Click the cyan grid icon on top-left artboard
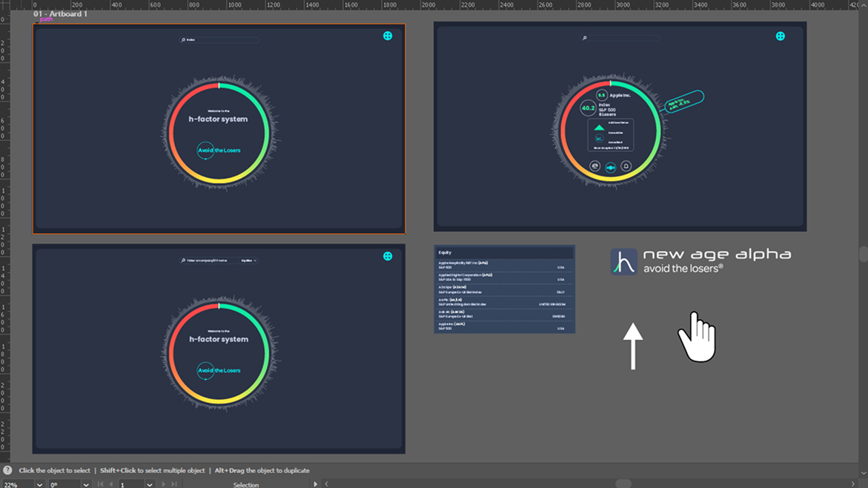 pyautogui.click(x=388, y=36)
